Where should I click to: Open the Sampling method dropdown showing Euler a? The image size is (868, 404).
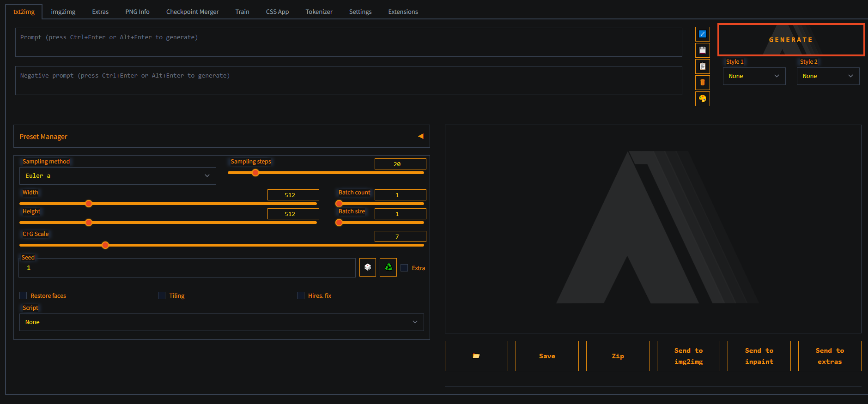[x=118, y=176]
